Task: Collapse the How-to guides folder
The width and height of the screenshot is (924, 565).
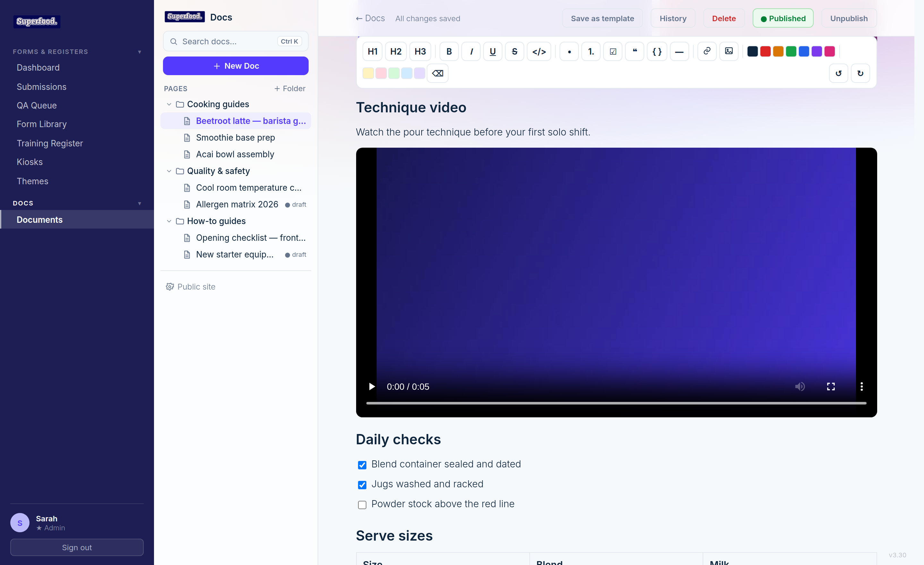Action: 169,222
